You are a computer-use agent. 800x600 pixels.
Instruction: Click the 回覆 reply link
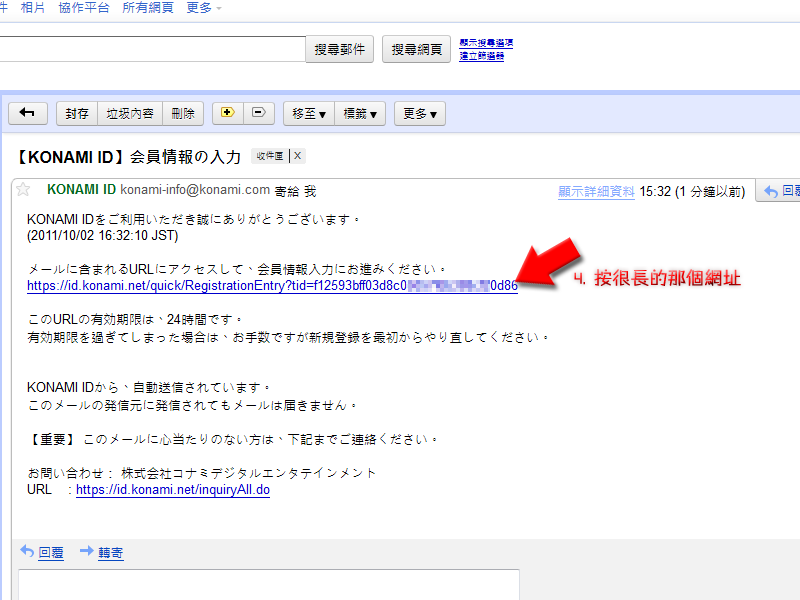point(51,553)
